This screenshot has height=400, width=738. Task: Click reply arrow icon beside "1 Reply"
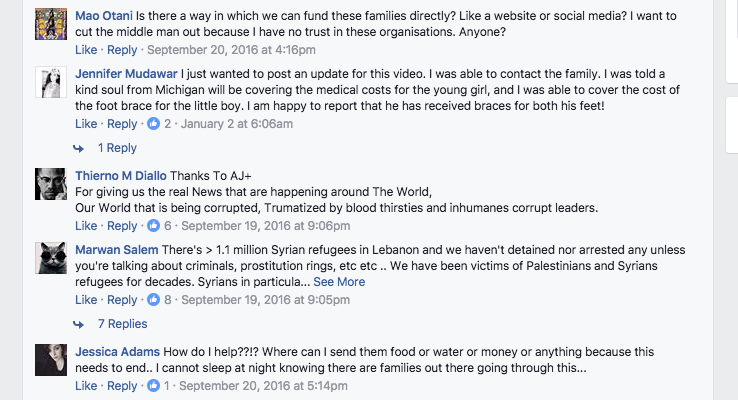coord(79,149)
